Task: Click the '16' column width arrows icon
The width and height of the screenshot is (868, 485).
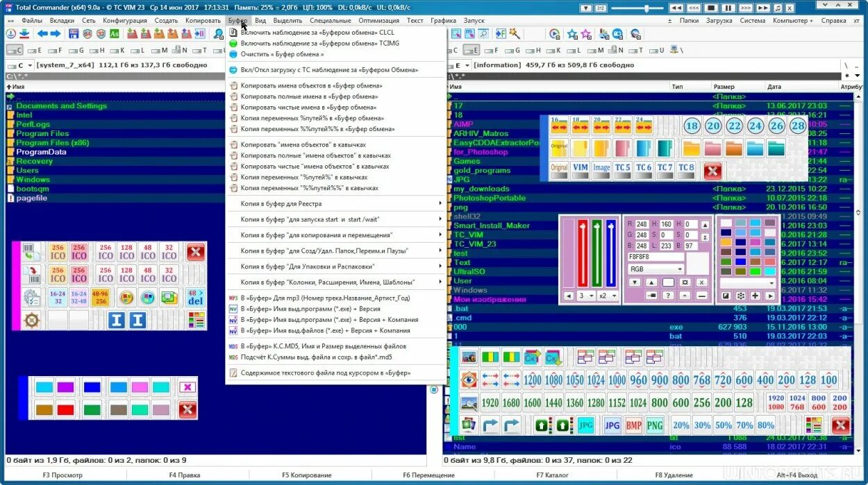Action: pos(559,126)
